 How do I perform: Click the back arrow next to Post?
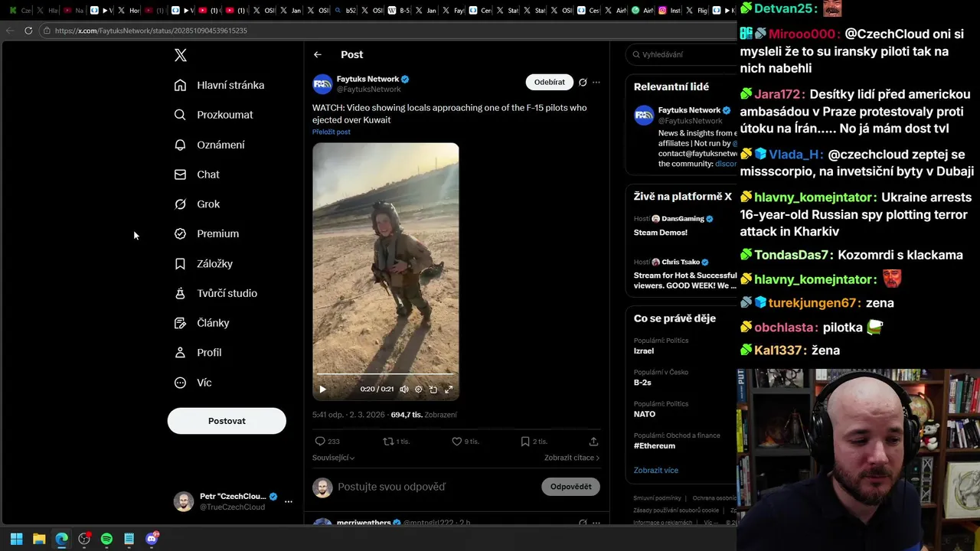[x=318, y=54]
